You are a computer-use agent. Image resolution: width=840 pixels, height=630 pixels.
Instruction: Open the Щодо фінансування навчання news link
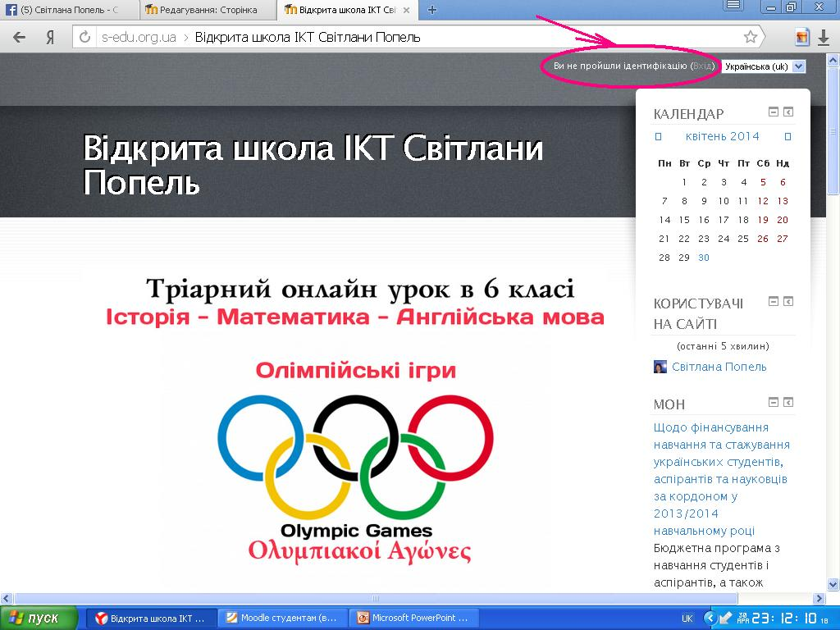coord(721,479)
